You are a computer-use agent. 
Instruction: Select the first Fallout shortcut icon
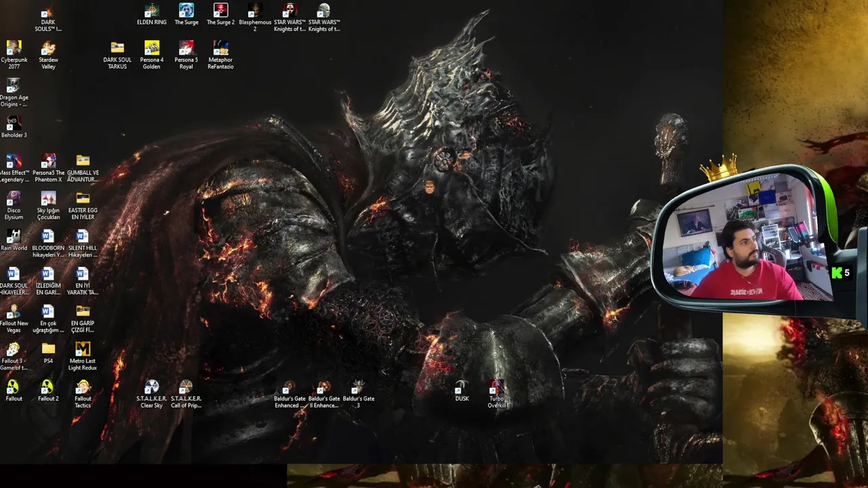14,391
